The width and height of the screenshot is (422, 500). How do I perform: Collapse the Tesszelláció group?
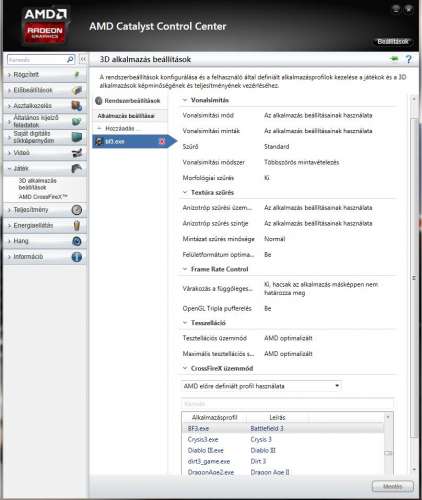point(185,323)
